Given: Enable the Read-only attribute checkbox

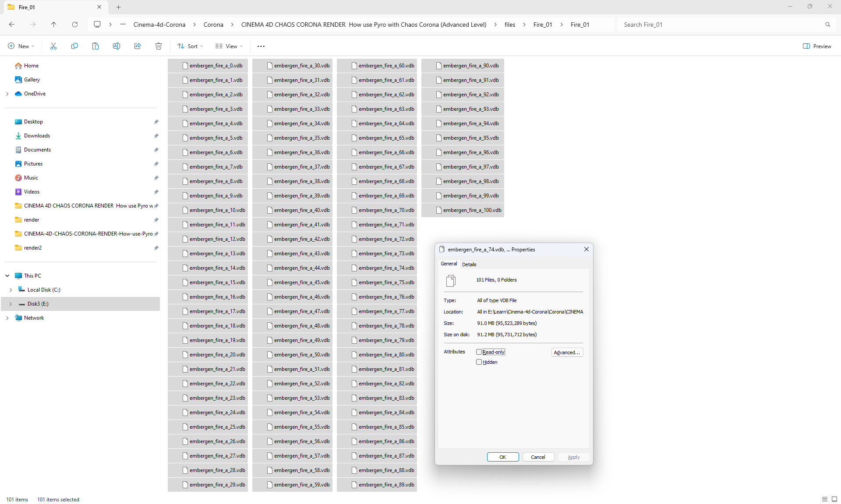Looking at the screenshot, I should pyautogui.click(x=479, y=352).
